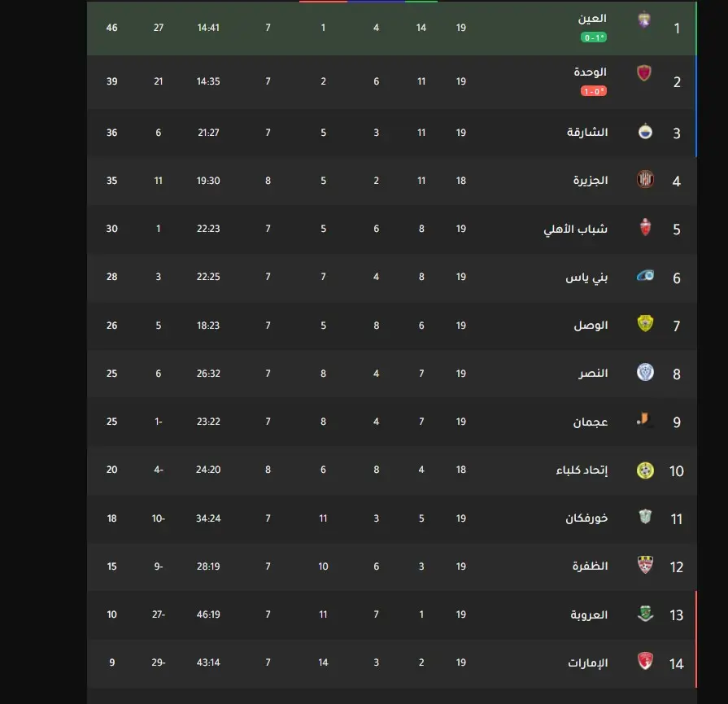Click the Ittihad Kalba yellow crest
Image resolution: width=728 pixels, height=704 pixels.
click(x=645, y=470)
